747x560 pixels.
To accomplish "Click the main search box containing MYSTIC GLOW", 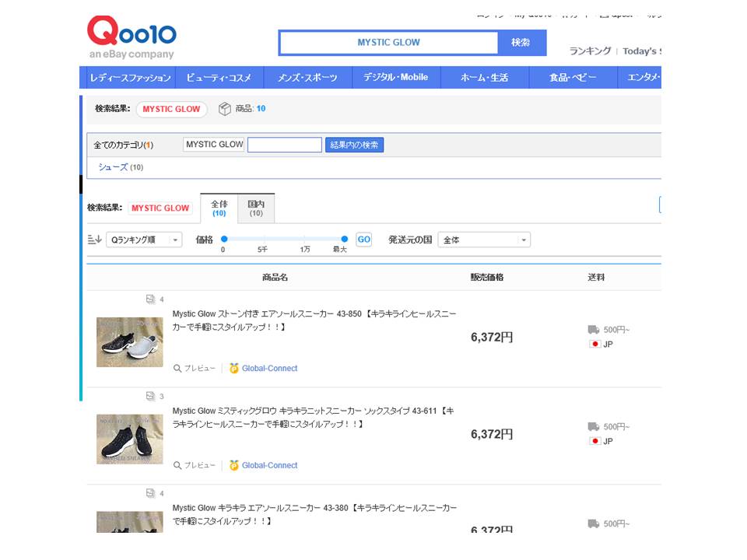I will pyautogui.click(x=389, y=42).
